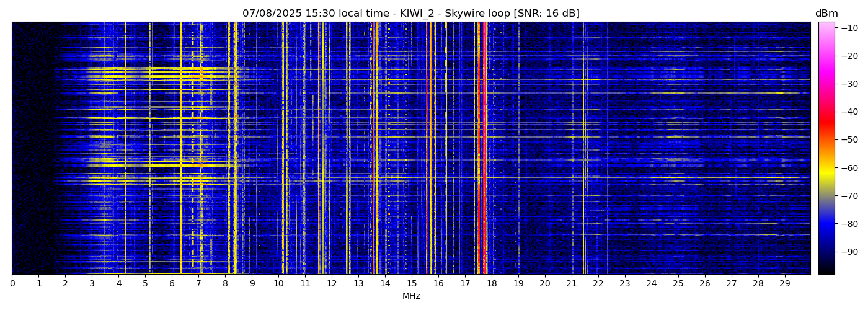
Task: Click the −50 label on the colorbar
Action: click(x=849, y=140)
